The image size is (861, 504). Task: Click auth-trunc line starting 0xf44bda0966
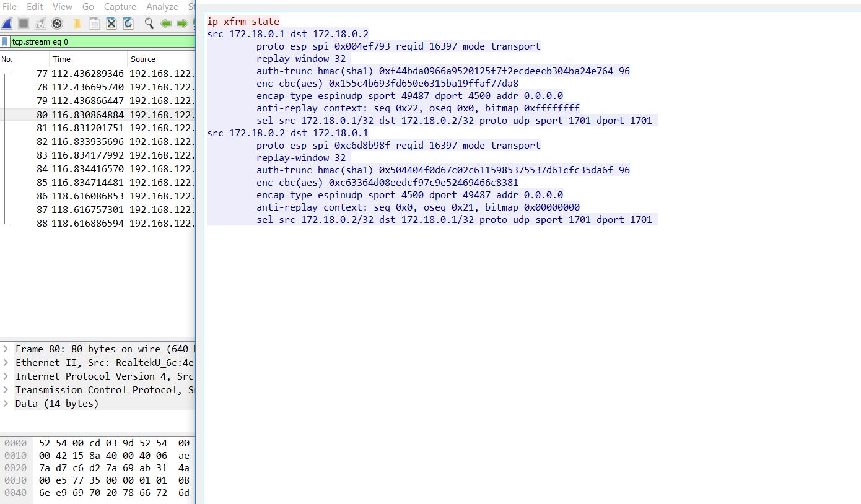[443, 71]
